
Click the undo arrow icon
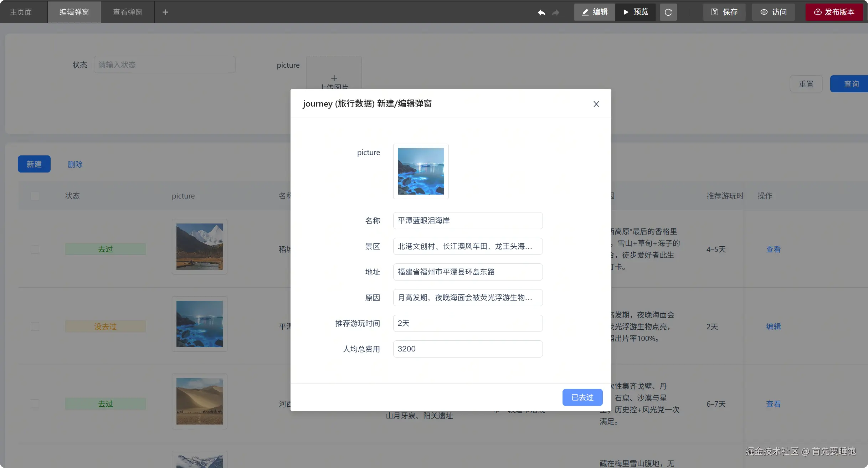(541, 12)
